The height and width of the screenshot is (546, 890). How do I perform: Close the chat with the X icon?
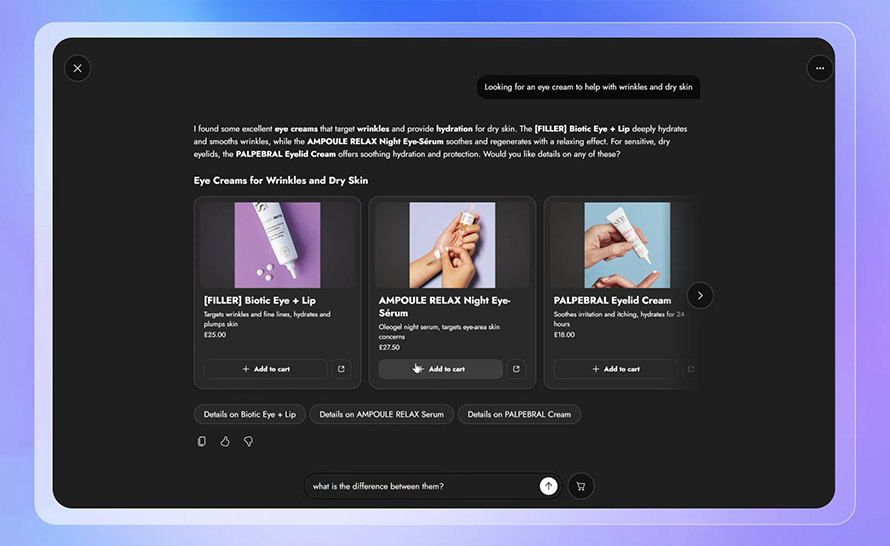coord(77,68)
